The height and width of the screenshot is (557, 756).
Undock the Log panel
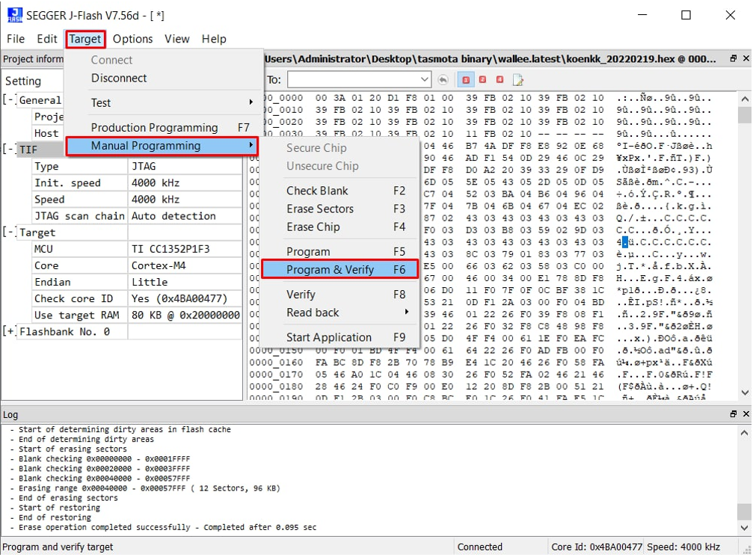[x=734, y=413]
